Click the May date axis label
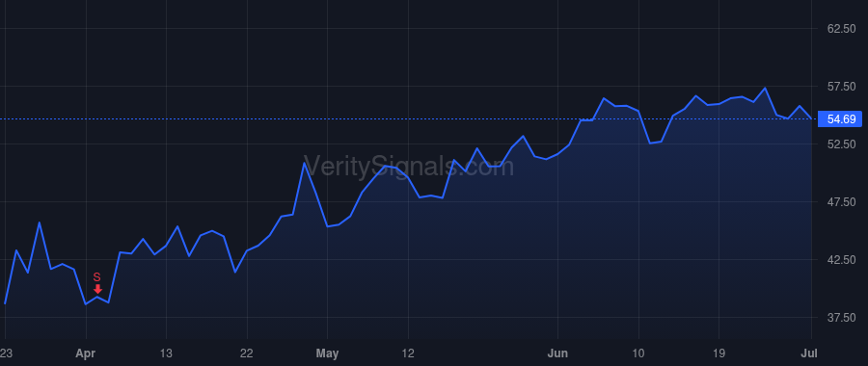This screenshot has width=868, height=366. pos(327,353)
